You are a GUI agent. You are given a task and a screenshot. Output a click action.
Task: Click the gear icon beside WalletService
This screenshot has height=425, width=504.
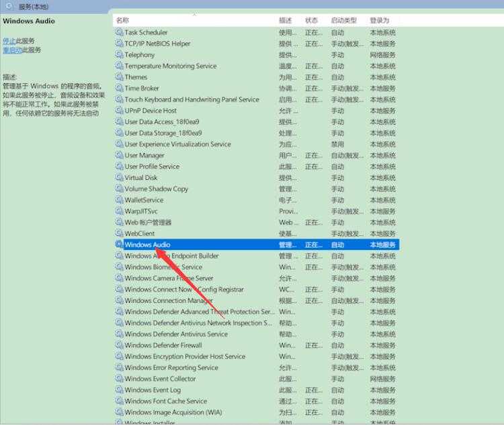[x=119, y=200]
